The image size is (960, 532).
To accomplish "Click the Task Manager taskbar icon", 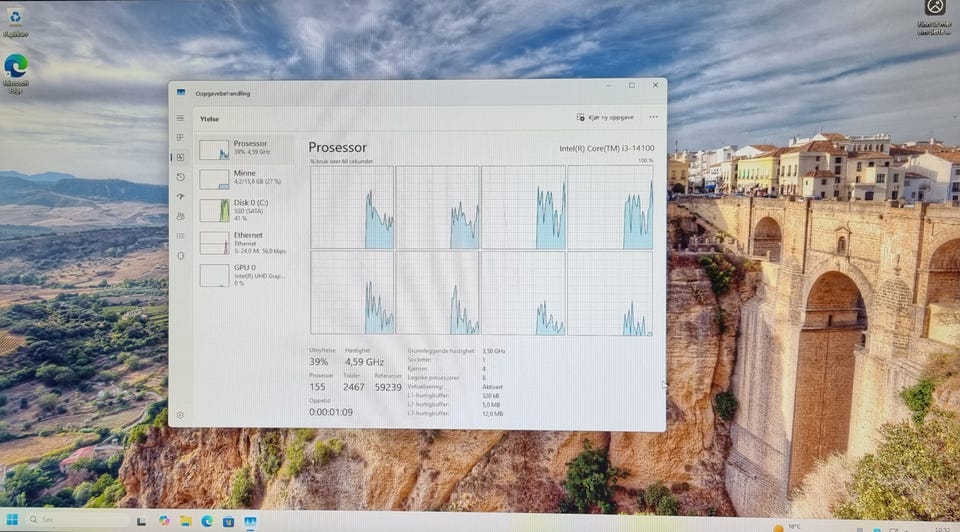I will click(x=250, y=522).
